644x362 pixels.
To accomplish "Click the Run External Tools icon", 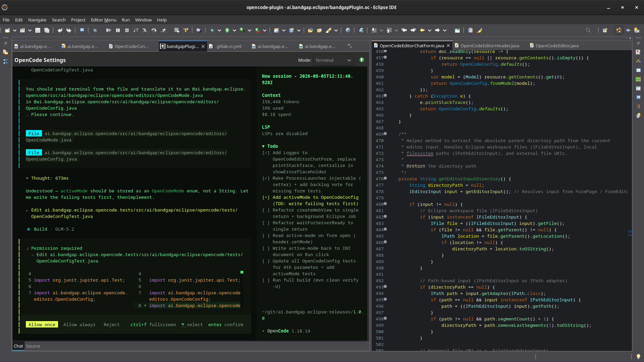I will click(258, 30).
